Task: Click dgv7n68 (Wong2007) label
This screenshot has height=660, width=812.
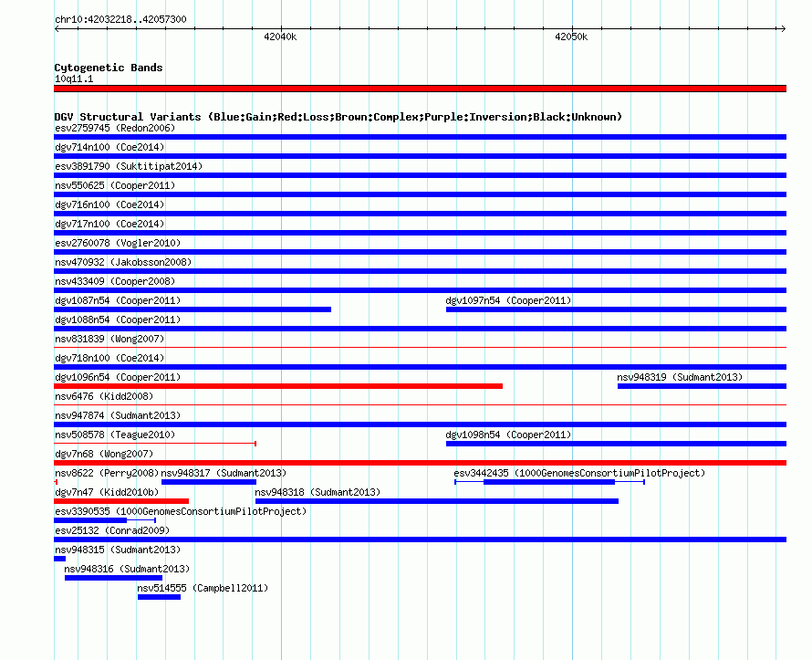Action: click(104, 454)
